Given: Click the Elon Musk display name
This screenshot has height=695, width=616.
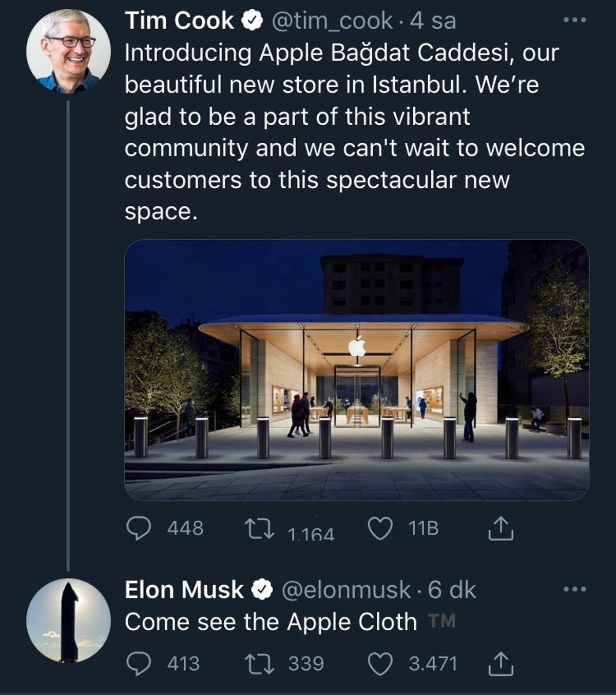Looking at the screenshot, I should [184, 590].
